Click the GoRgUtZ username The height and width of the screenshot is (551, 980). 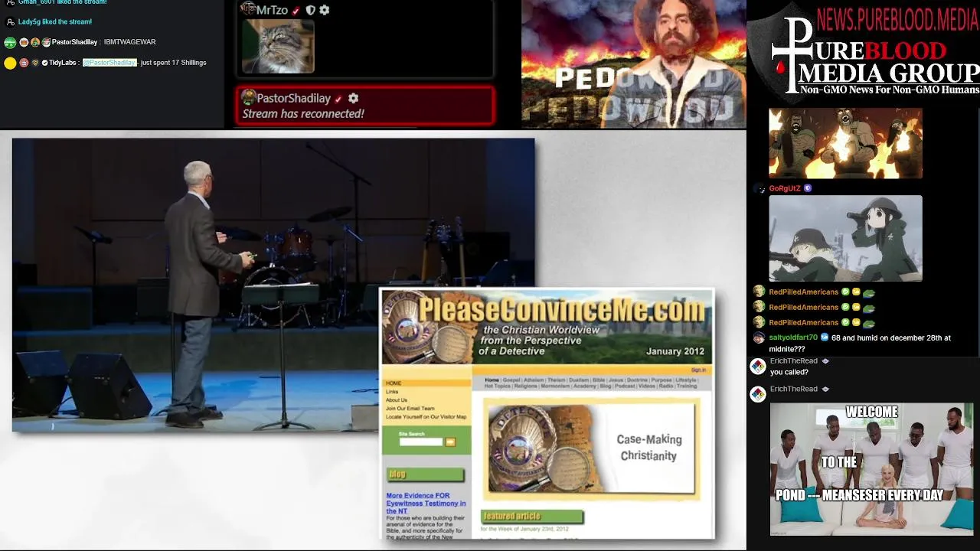(785, 188)
